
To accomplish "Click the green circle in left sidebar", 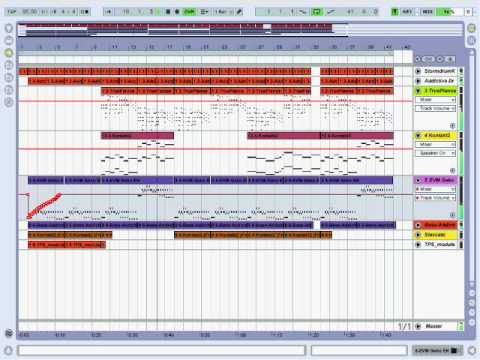I will click(9, 53).
